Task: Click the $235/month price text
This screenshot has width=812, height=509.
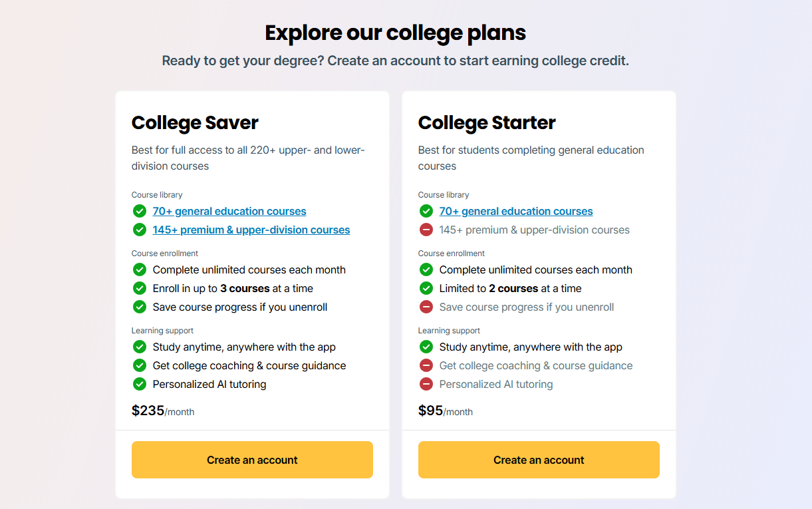Action: pos(163,411)
